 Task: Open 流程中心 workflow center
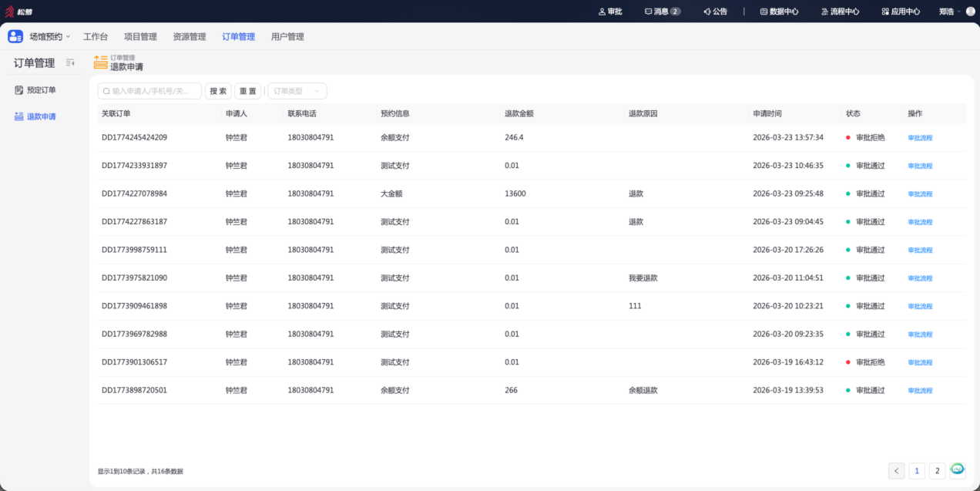[x=840, y=12]
